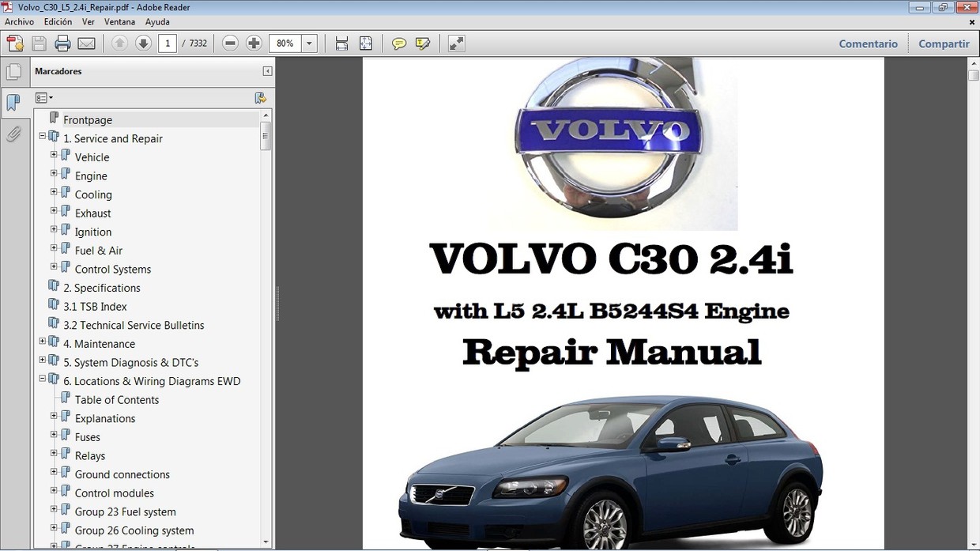Expand the Control Systems bookmark

(x=54, y=267)
